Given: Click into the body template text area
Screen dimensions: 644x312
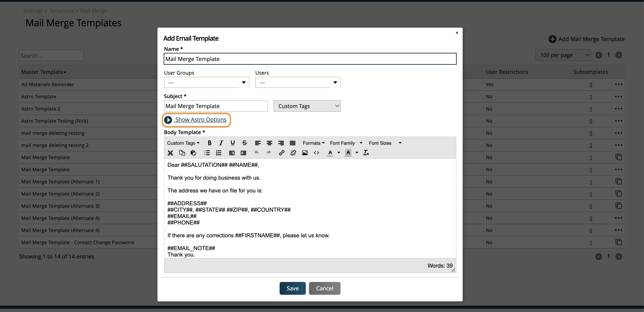Looking at the screenshot, I should [310, 208].
